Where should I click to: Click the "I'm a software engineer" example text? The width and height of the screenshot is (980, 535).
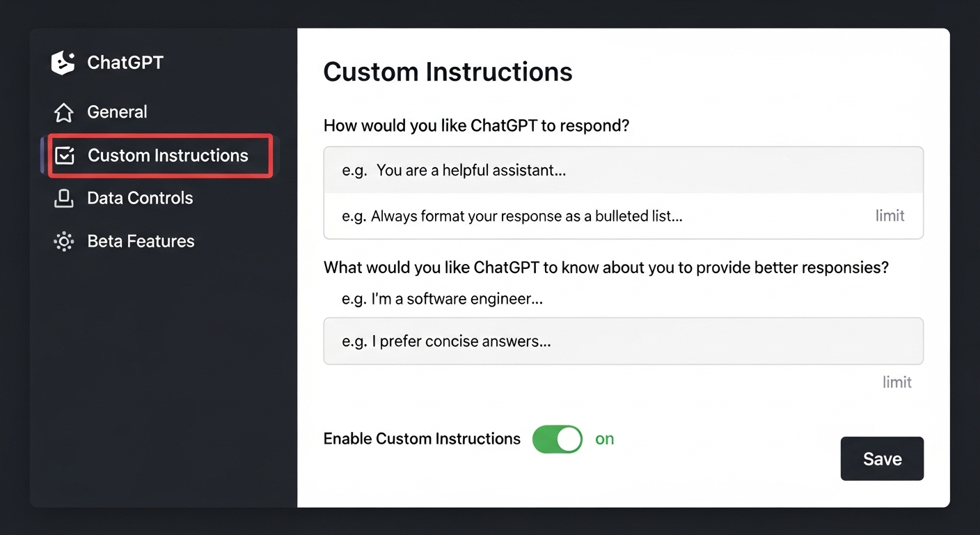click(x=442, y=300)
